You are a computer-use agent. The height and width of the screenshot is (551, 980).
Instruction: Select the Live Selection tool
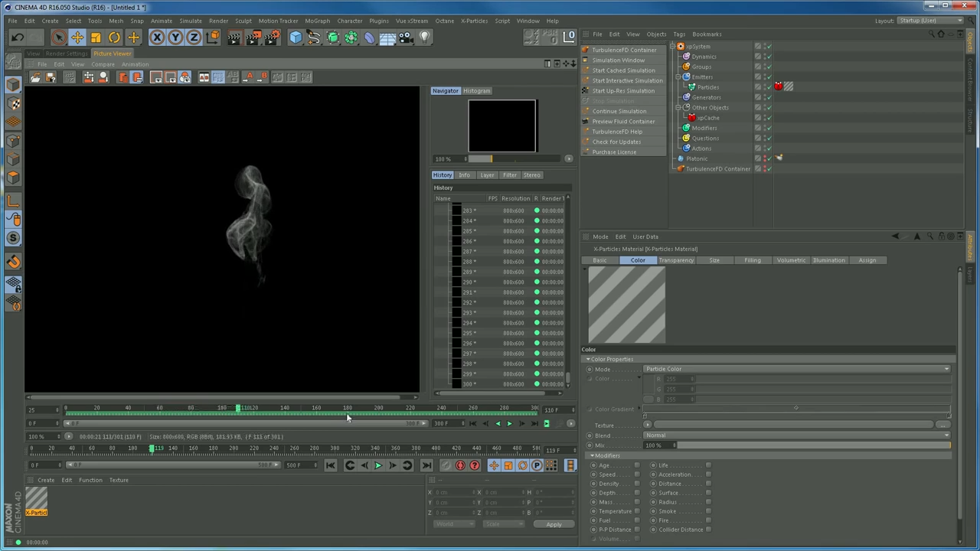click(58, 37)
